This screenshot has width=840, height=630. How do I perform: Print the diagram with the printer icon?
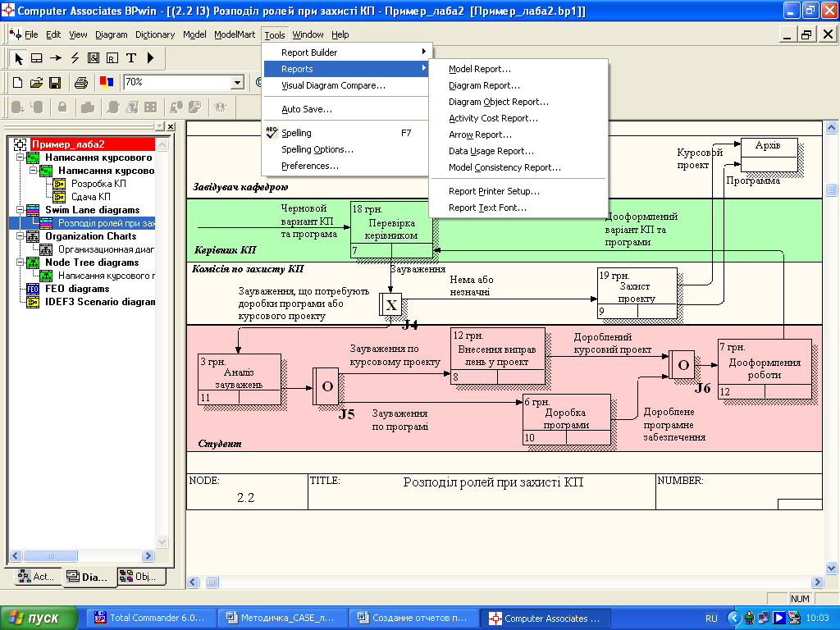coord(81,83)
